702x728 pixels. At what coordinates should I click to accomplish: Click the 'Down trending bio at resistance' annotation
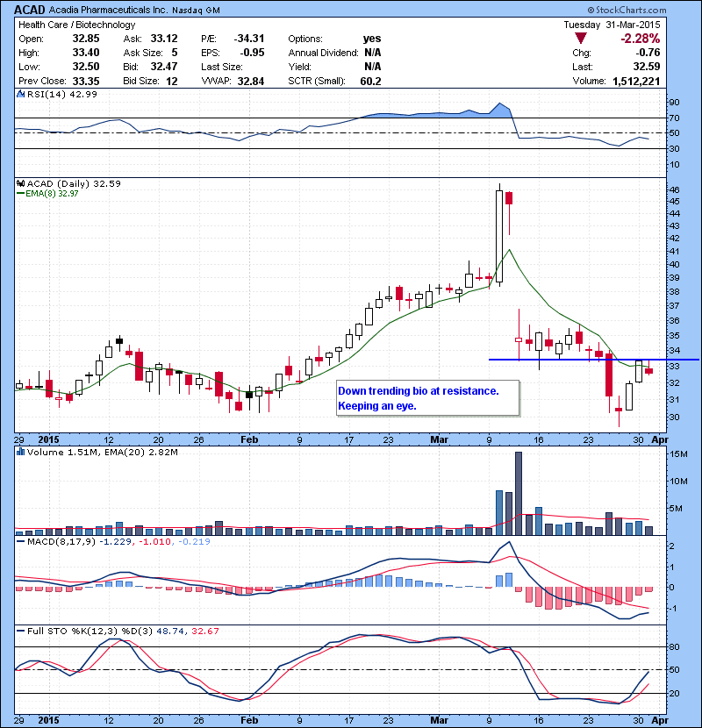[x=419, y=391]
